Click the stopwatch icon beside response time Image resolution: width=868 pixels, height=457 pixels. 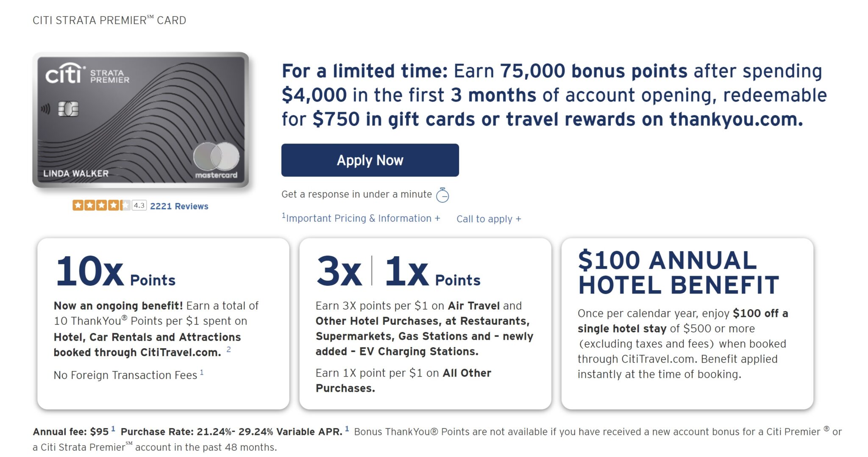442,195
